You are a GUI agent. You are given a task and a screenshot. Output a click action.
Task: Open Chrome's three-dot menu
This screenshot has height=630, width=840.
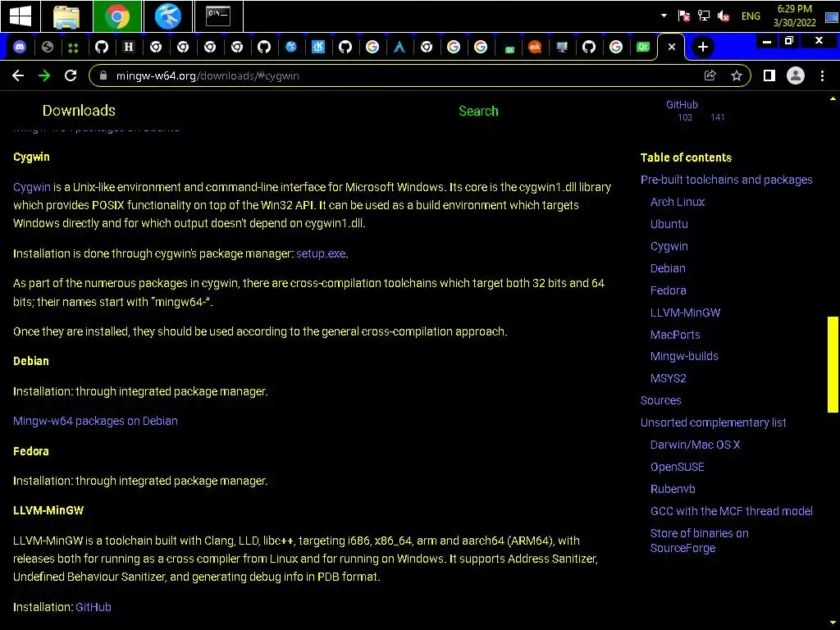point(822,75)
